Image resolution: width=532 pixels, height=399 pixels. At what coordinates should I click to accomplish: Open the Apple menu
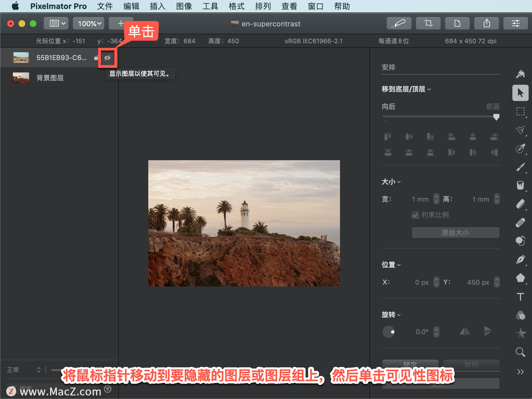pos(15,6)
